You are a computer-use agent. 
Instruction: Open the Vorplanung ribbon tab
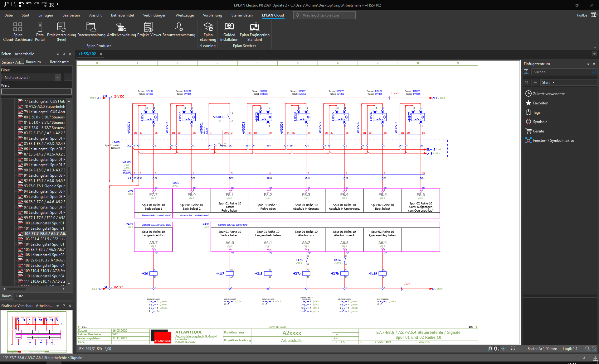(x=212, y=15)
